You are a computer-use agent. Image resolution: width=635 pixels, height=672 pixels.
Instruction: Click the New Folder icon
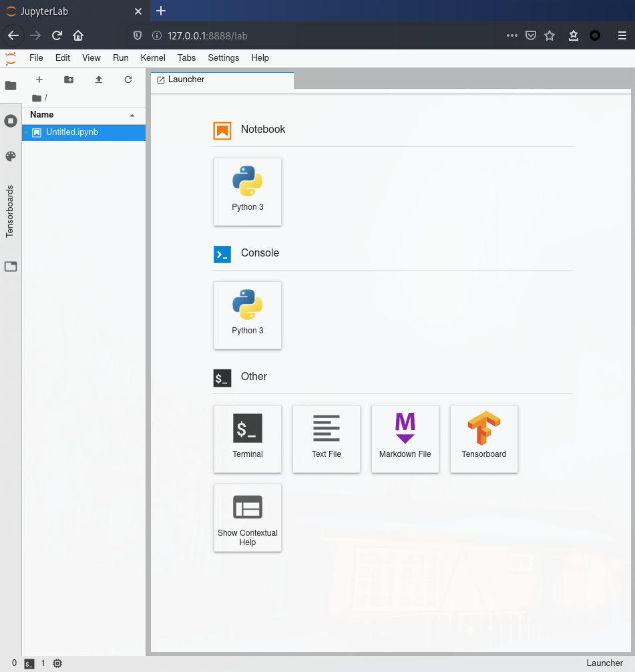pyautogui.click(x=69, y=79)
